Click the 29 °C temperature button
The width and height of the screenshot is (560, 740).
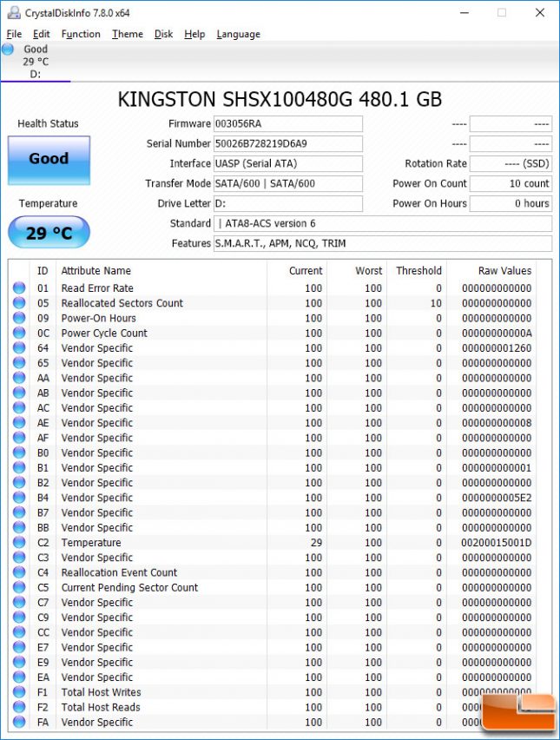(x=49, y=233)
